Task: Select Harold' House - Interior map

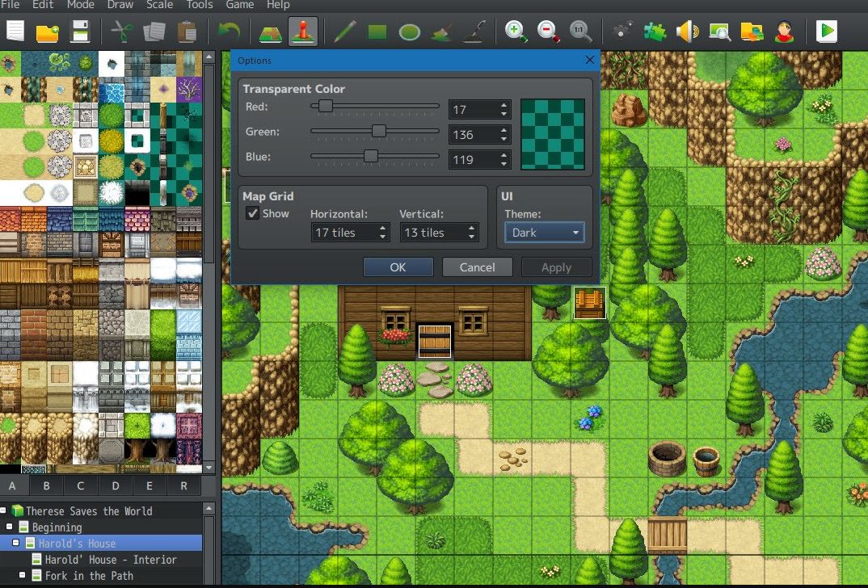Action: tap(111, 559)
